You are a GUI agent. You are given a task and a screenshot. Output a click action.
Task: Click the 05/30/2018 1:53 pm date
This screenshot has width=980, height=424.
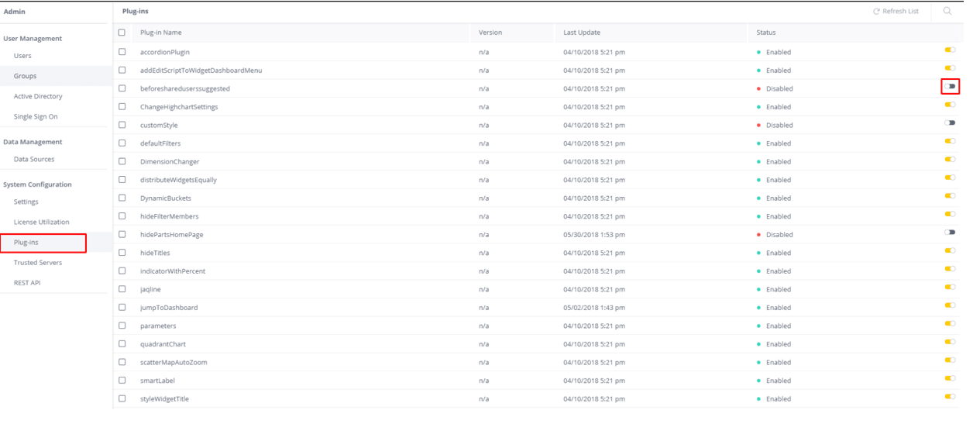[x=594, y=235]
